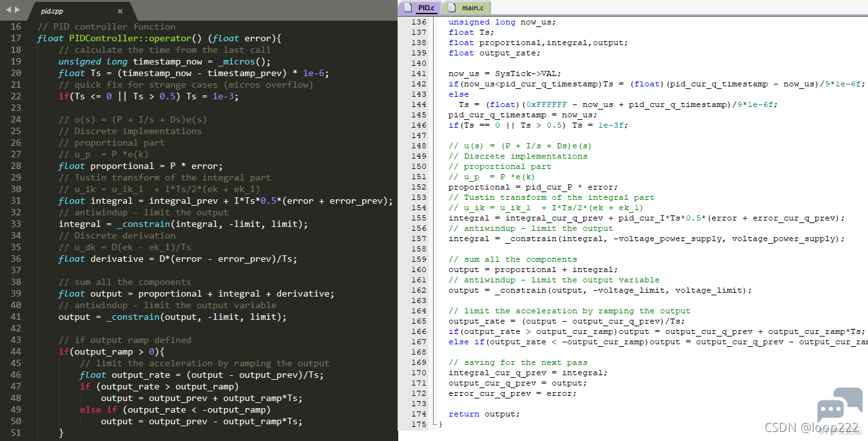The width and height of the screenshot is (868, 441).
Task: Click the file icon on PID.c tab
Action: click(x=409, y=8)
